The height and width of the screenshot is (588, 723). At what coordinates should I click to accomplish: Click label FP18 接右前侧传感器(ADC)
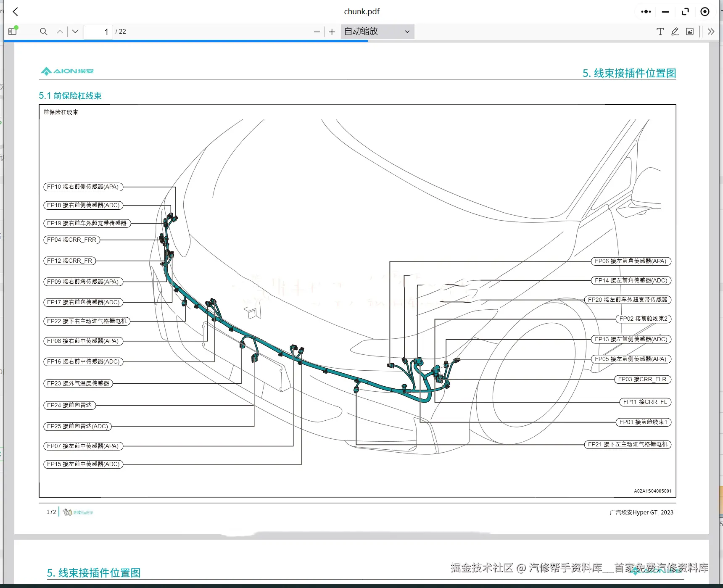(x=83, y=205)
